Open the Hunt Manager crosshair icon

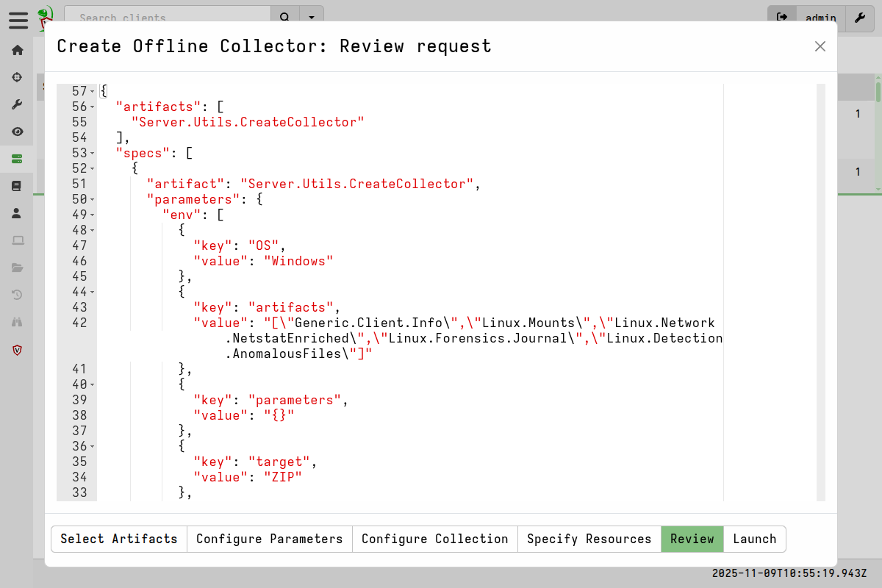[17, 76]
